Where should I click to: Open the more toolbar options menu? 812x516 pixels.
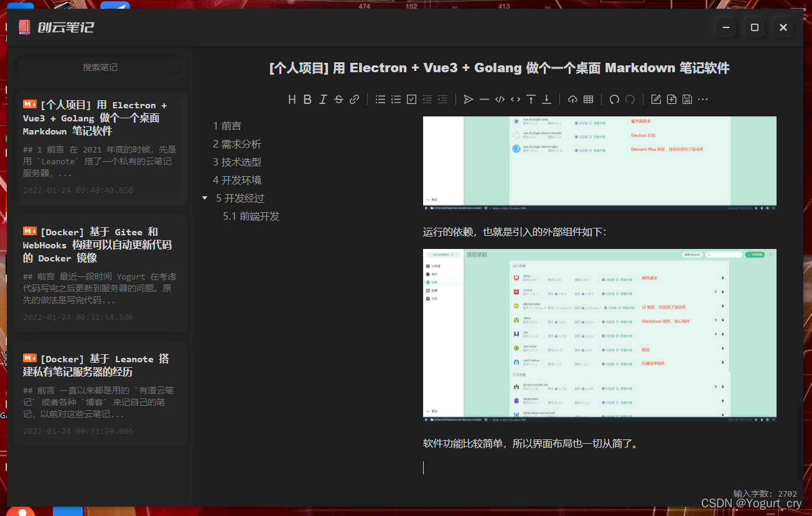pyautogui.click(x=703, y=99)
